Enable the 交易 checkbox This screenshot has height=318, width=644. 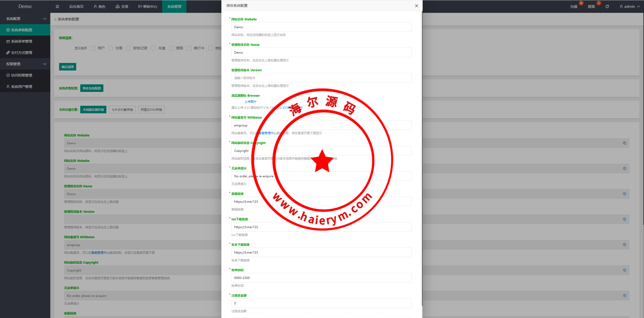point(111,48)
